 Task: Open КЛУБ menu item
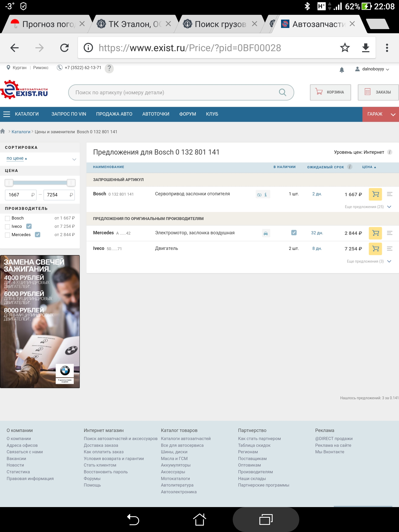pos(212,114)
